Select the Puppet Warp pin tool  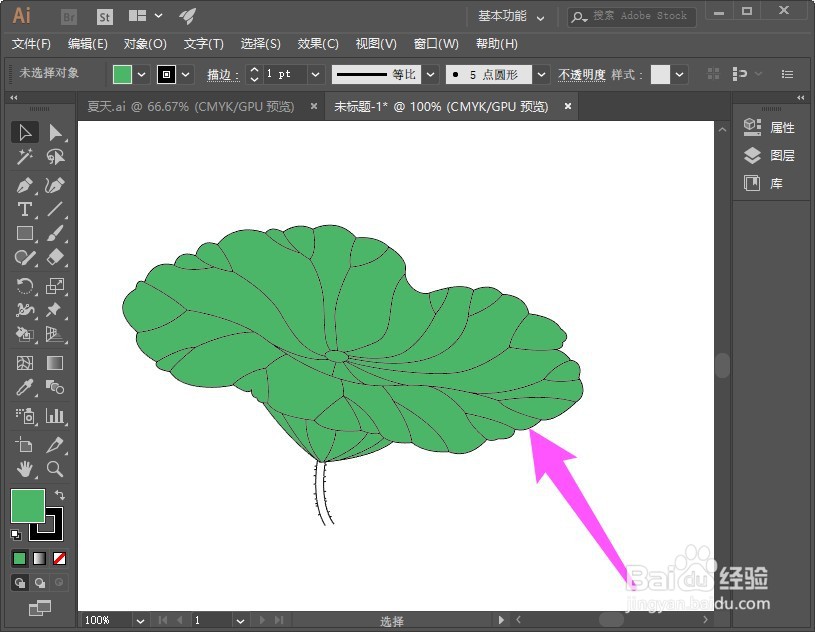(x=55, y=310)
